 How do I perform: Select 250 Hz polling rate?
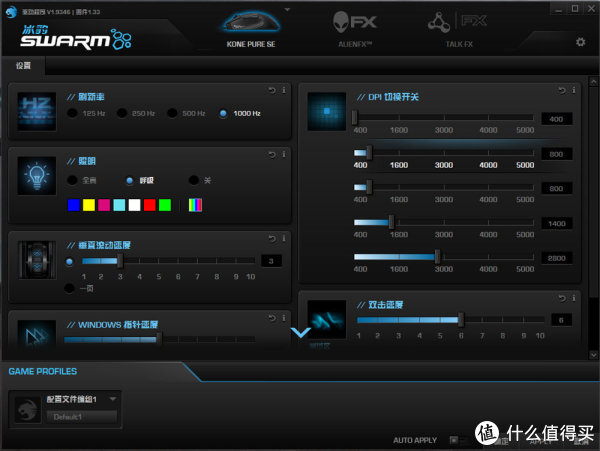coord(122,113)
